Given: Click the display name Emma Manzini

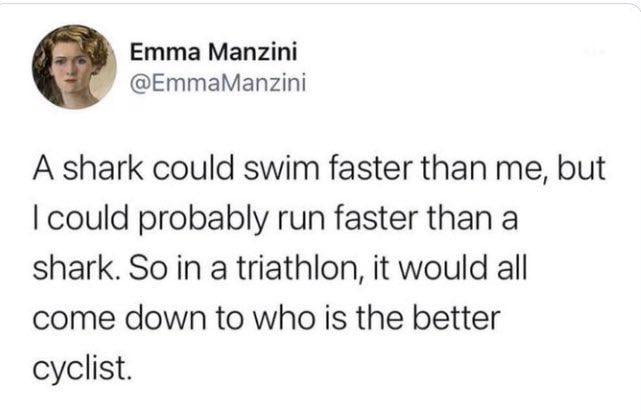Looking at the screenshot, I should (x=213, y=52).
